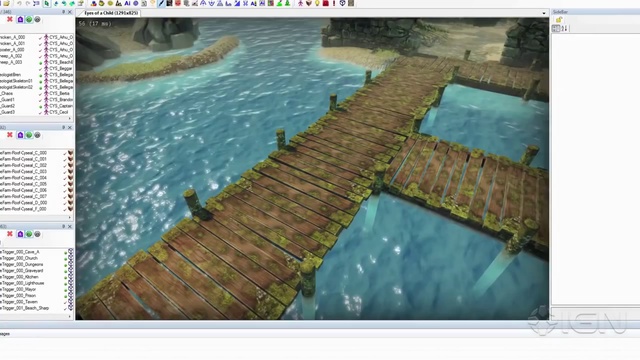Click green circle icon in Farm-Roof list panel
640x360 pixels.
click(29, 135)
